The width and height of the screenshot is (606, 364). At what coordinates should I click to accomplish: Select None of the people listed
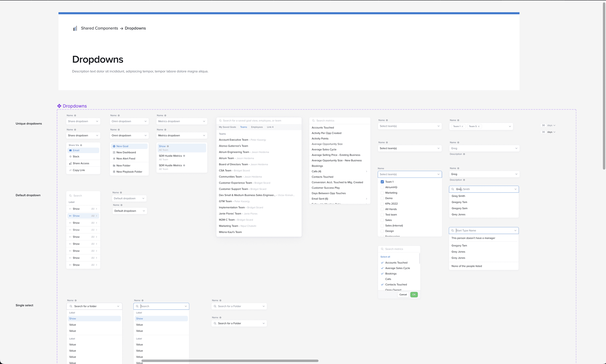click(x=483, y=266)
